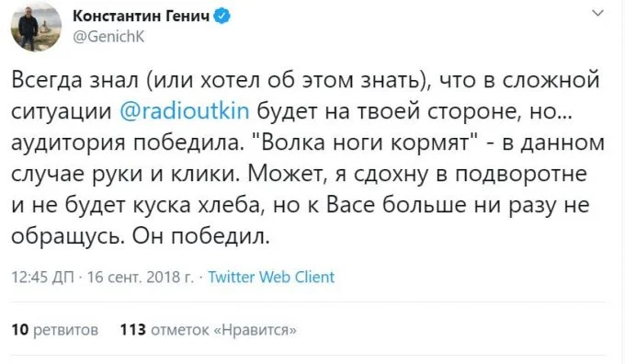The height and width of the screenshot is (364, 625).
Task: Click the blue verified badge icon
Action: click(x=222, y=17)
